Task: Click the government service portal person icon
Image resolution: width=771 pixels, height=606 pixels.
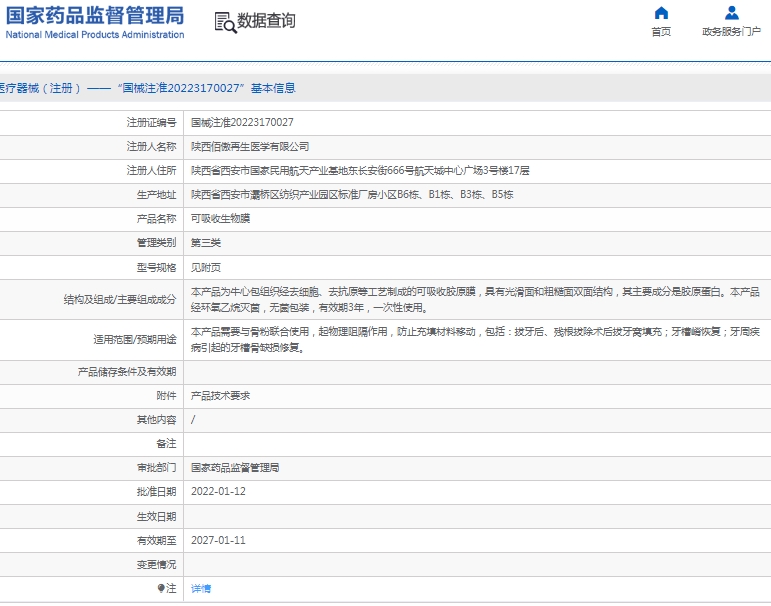Action: [732, 13]
